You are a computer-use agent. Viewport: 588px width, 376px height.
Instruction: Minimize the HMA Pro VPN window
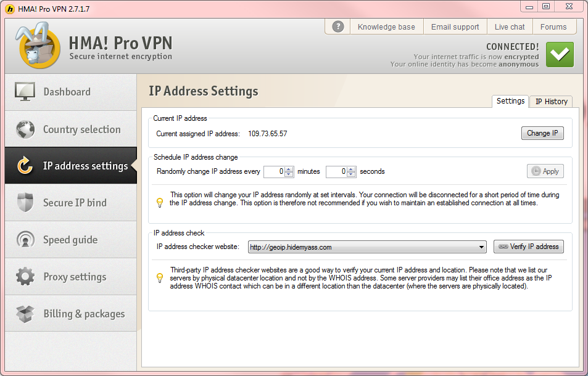click(529, 6)
